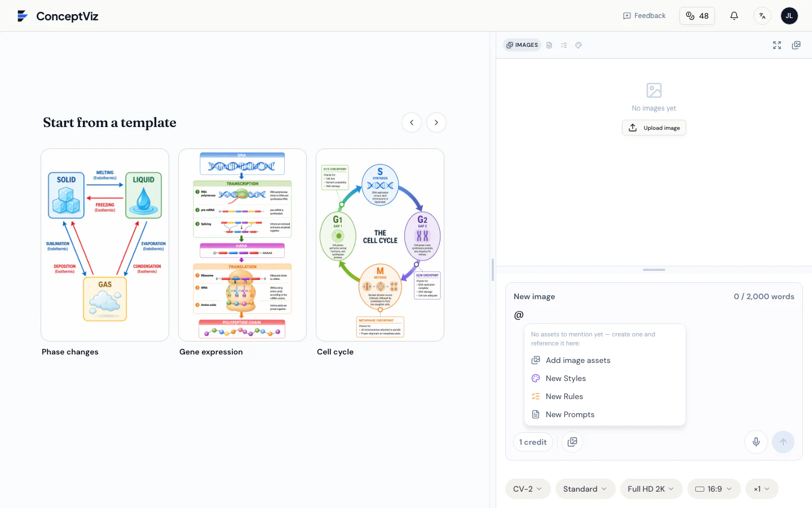
Task: Click the language translate icon
Action: coord(762,16)
